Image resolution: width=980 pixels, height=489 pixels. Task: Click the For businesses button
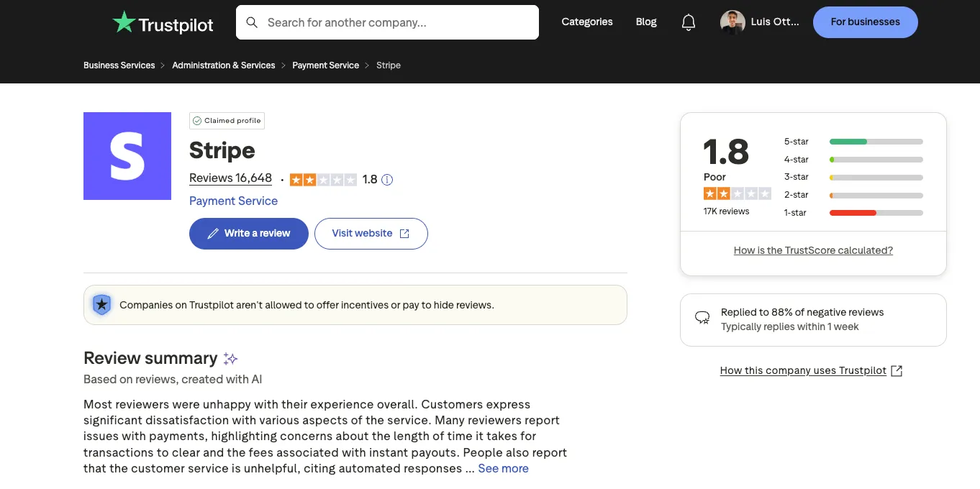point(865,22)
